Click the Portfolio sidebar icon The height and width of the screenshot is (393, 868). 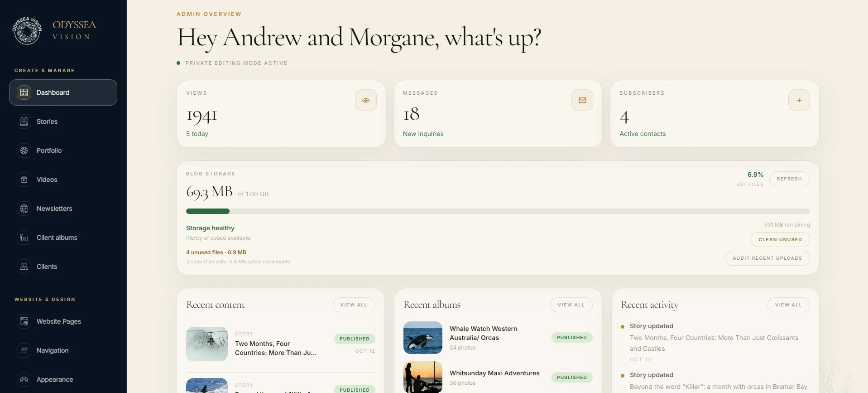pyautogui.click(x=24, y=150)
